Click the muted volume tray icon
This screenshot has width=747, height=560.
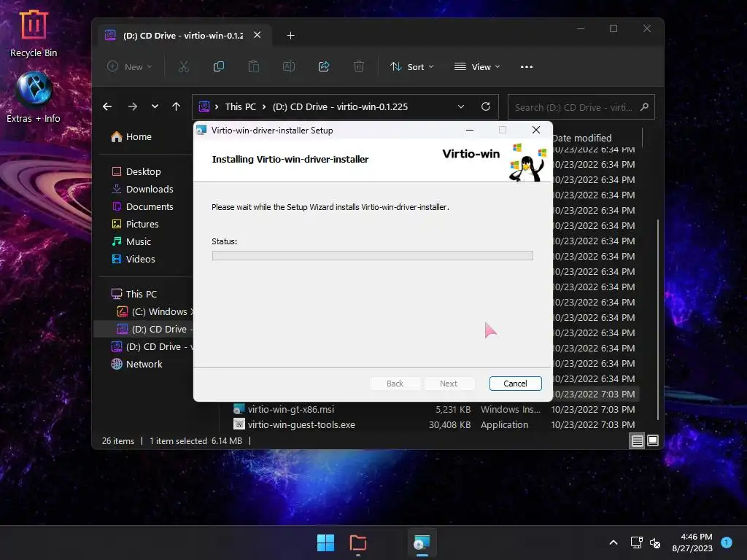point(655,542)
